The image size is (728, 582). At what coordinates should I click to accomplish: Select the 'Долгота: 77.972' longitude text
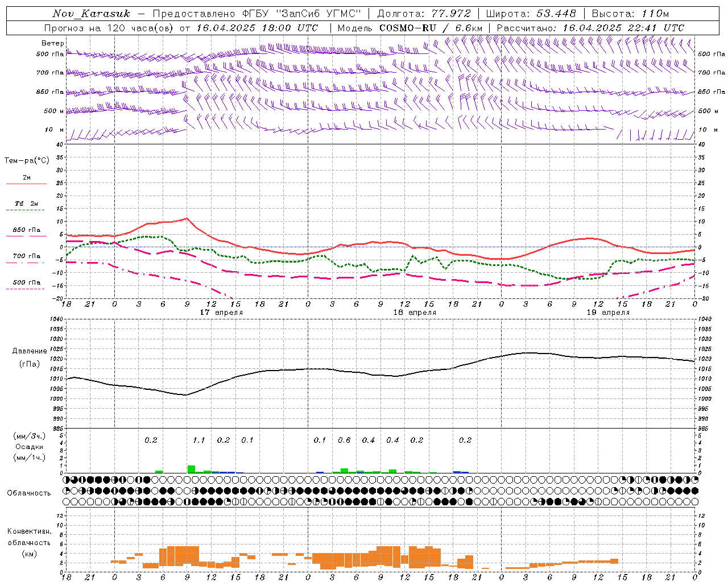pyautogui.click(x=424, y=14)
